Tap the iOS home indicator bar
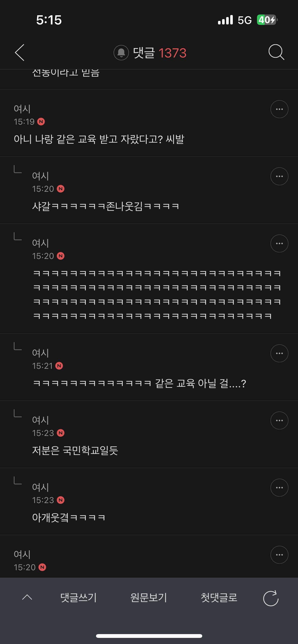 [149, 636]
